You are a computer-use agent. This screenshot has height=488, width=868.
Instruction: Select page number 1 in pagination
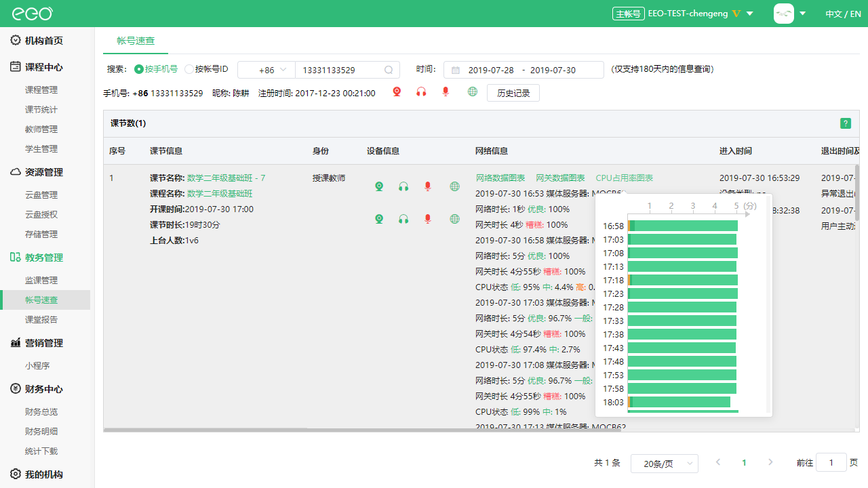744,462
